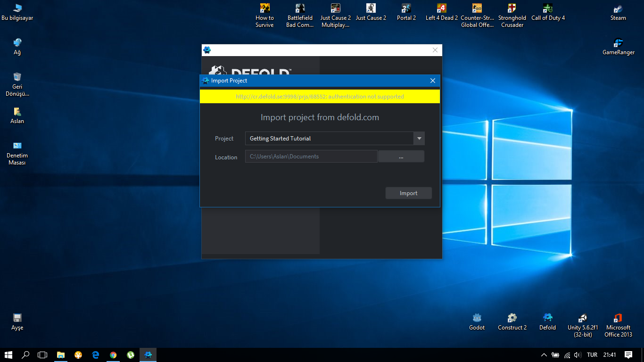Open Unity 5.6.2f1 (32-bit) shortcut
This screenshot has height=362, width=644.
tap(583, 325)
